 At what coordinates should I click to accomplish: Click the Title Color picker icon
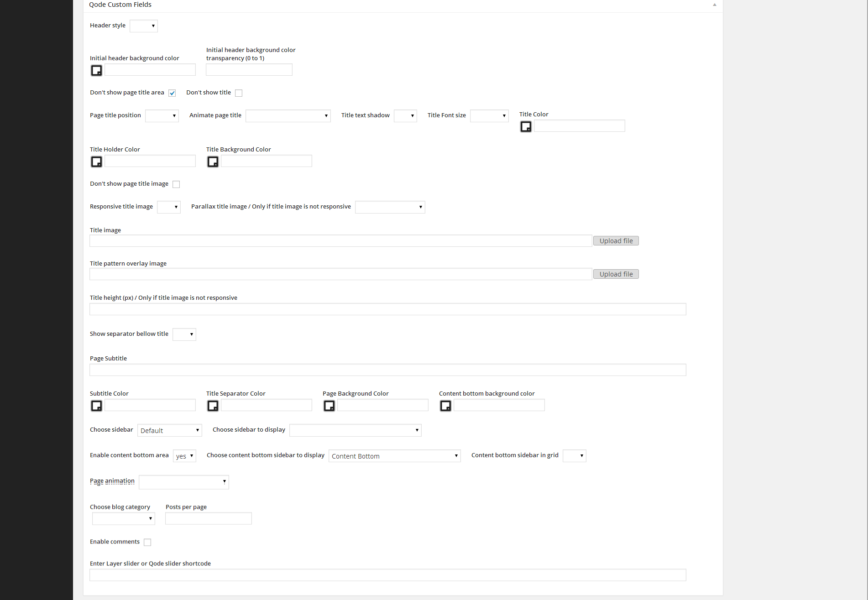pos(526,126)
